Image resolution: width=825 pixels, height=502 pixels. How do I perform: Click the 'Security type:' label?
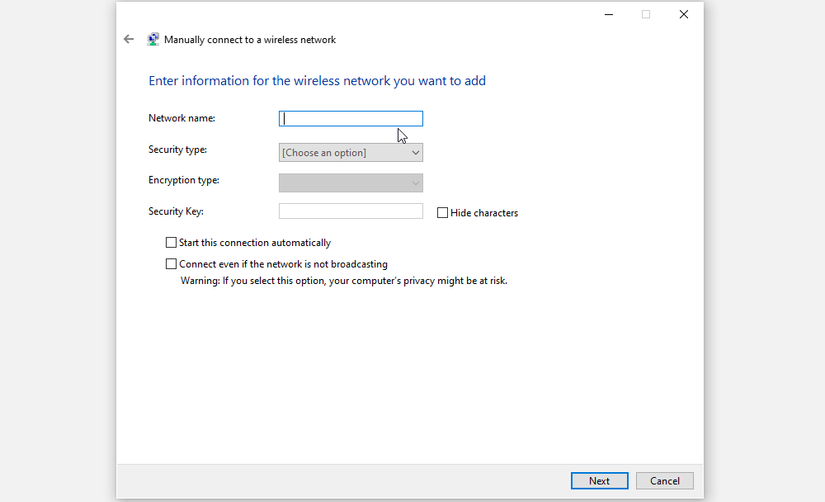[177, 149]
